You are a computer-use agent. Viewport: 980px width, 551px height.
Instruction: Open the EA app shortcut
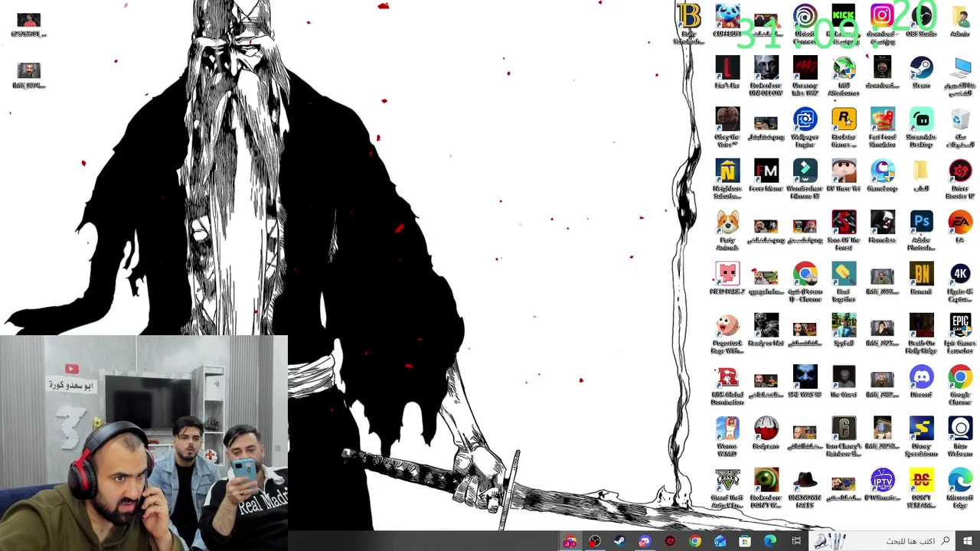tap(960, 227)
